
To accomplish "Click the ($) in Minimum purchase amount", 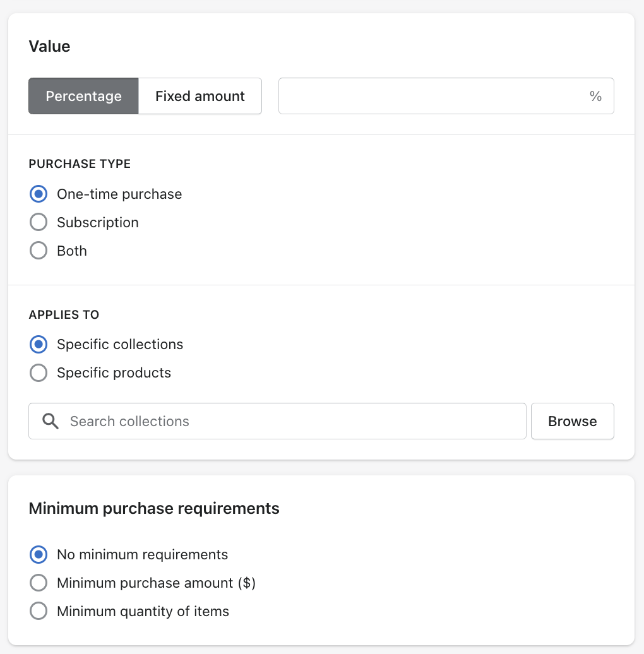I will [x=246, y=583].
